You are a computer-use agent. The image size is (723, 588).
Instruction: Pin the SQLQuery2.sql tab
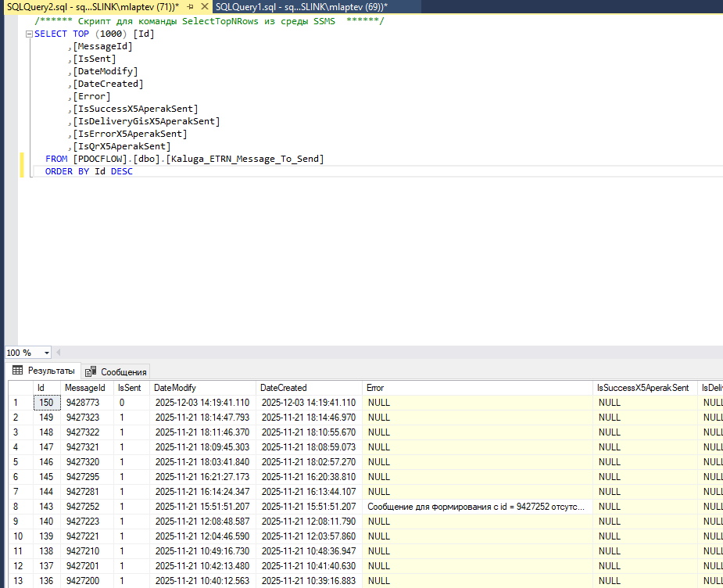[x=190, y=6]
